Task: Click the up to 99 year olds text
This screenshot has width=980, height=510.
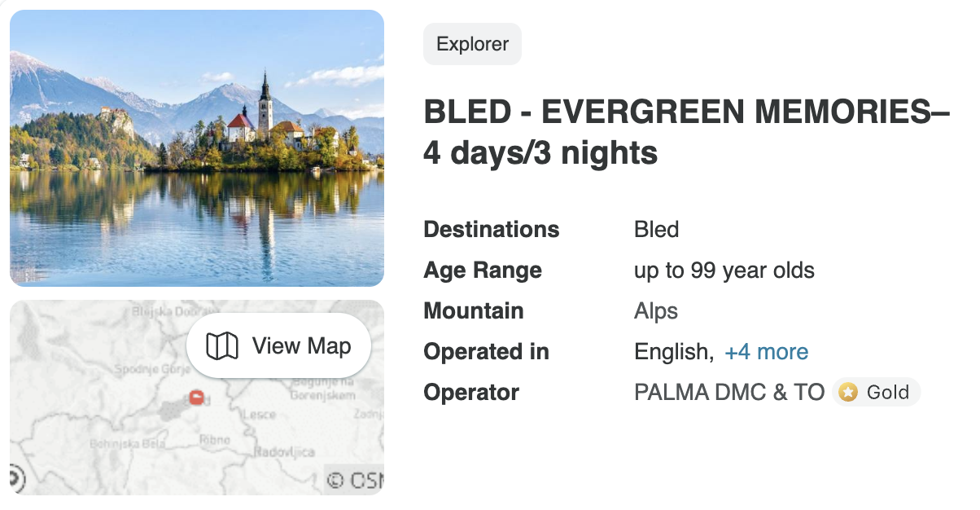Action: [724, 270]
